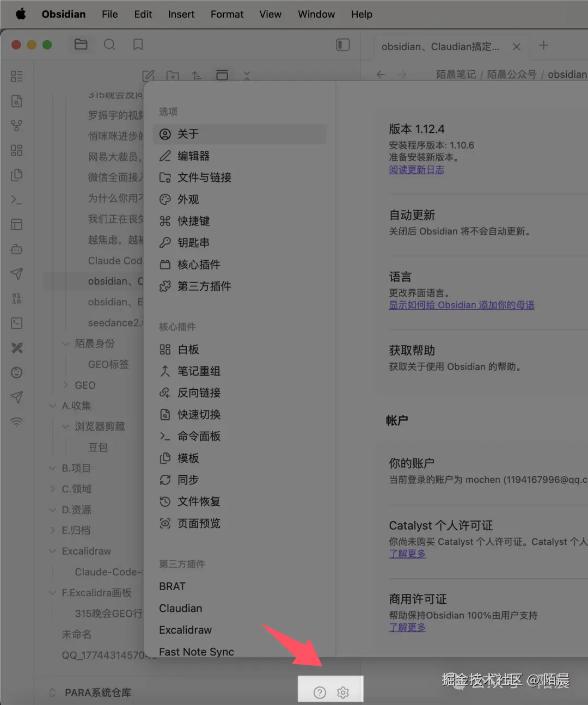Open the 阅读更新日志 link
Viewport: 588px width, 705px height.
416,169
